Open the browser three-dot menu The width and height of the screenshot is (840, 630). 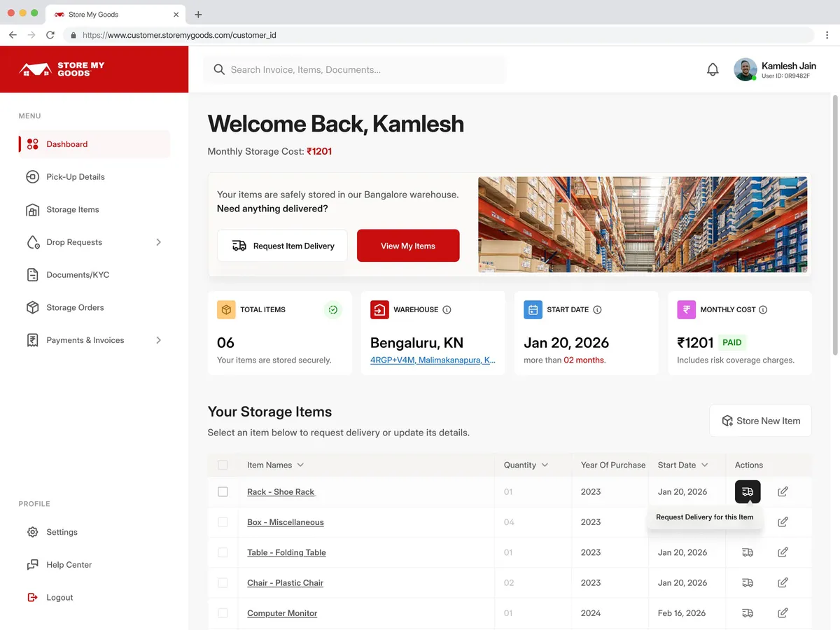point(827,34)
